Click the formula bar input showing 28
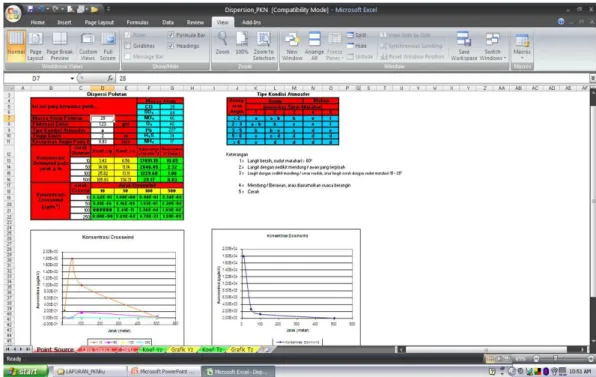The image size is (596, 377). coord(353,78)
